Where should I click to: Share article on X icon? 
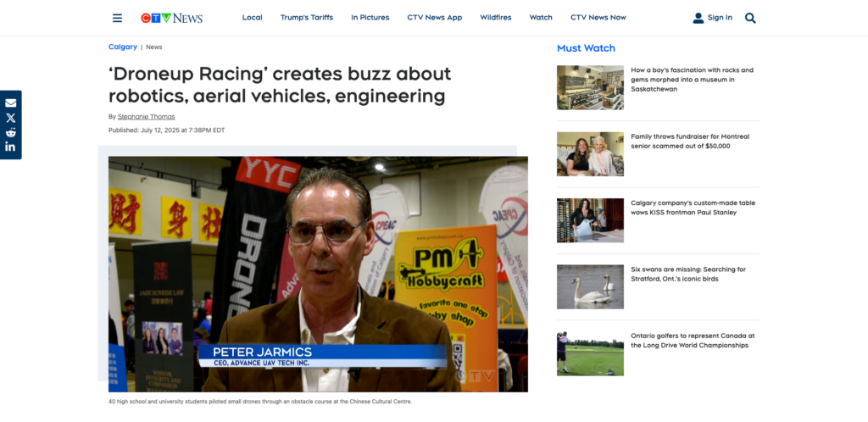tap(10, 118)
